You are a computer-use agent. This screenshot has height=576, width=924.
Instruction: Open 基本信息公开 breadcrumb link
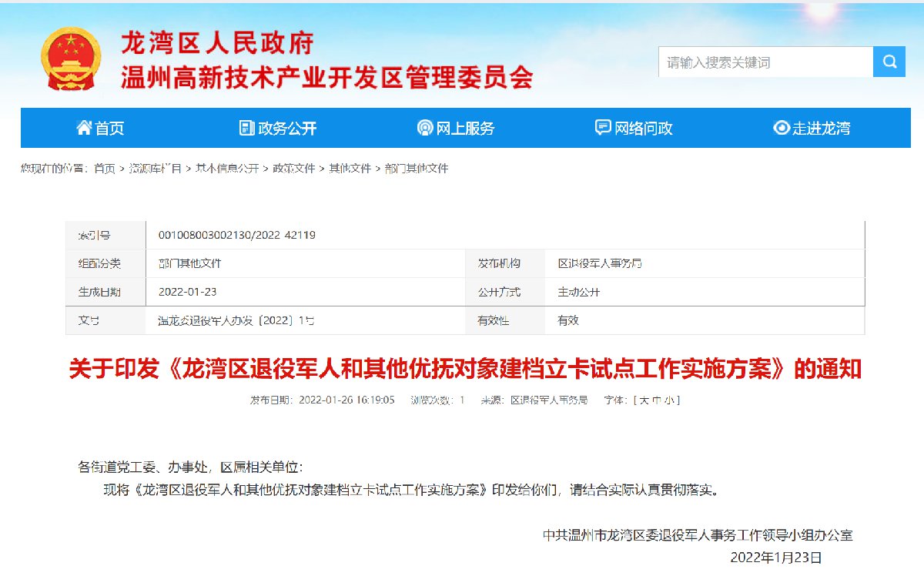(227, 168)
